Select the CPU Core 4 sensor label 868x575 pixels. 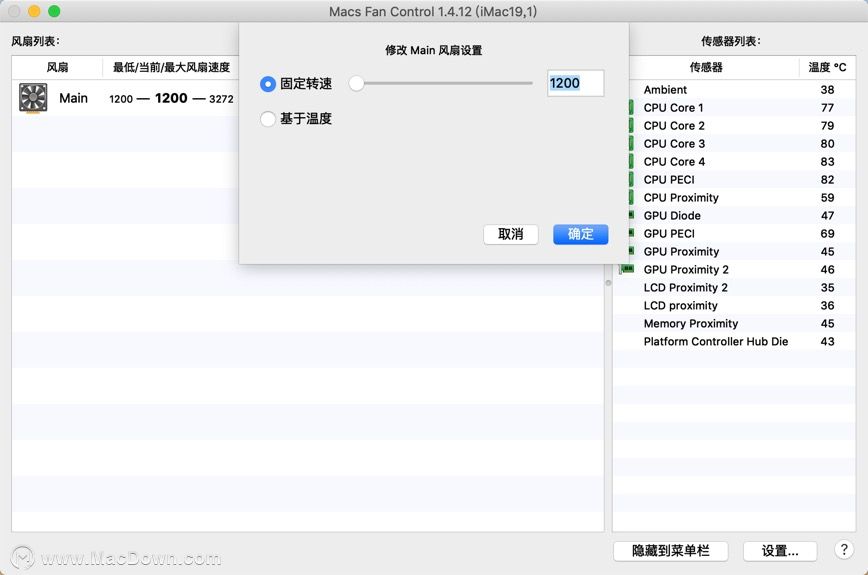pyautogui.click(x=674, y=162)
